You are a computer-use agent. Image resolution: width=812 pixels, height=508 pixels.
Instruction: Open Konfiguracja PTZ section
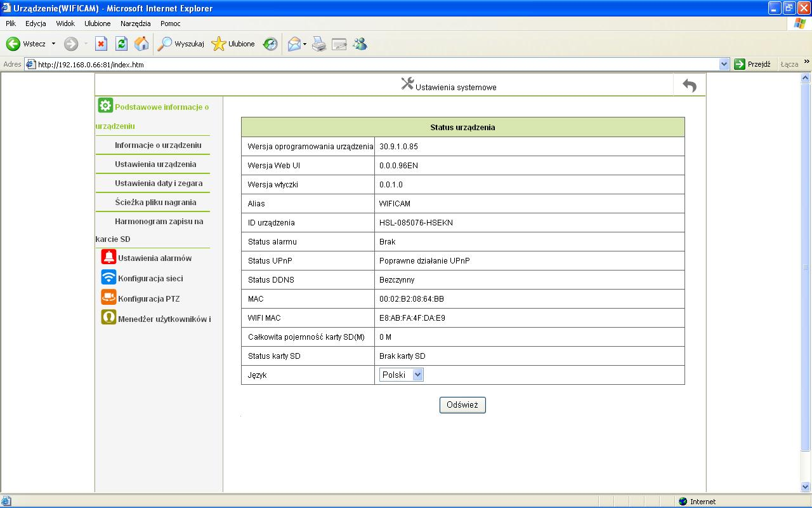point(149,299)
